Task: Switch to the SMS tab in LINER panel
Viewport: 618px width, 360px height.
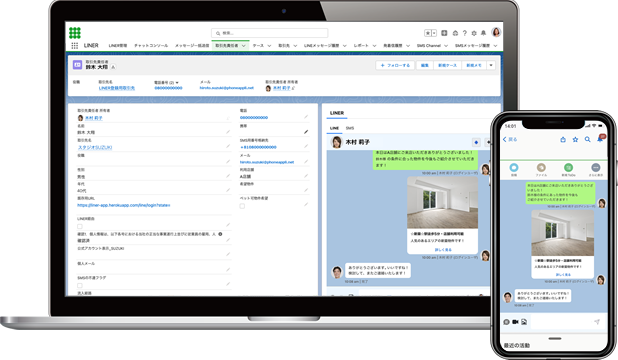Action: pyautogui.click(x=350, y=128)
